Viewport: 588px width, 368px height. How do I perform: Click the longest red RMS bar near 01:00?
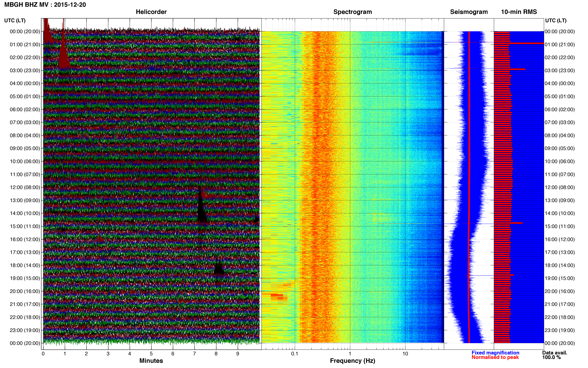(519, 43)
